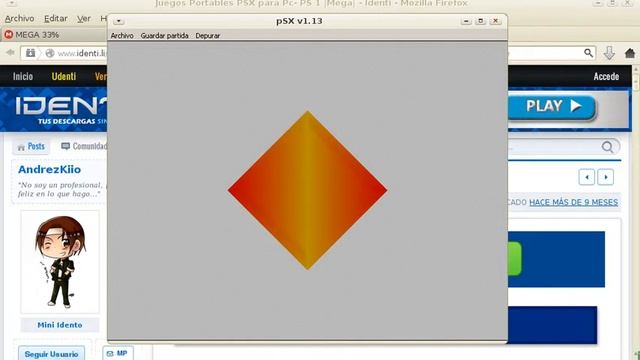Select the Comunidad tab on Identi

[84, 146]
